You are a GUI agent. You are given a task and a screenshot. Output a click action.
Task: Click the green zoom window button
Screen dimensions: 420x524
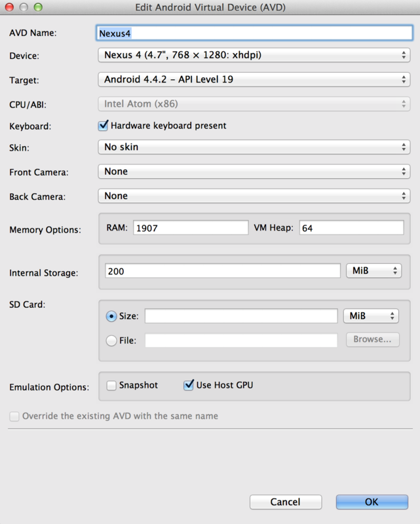point(38,7)
